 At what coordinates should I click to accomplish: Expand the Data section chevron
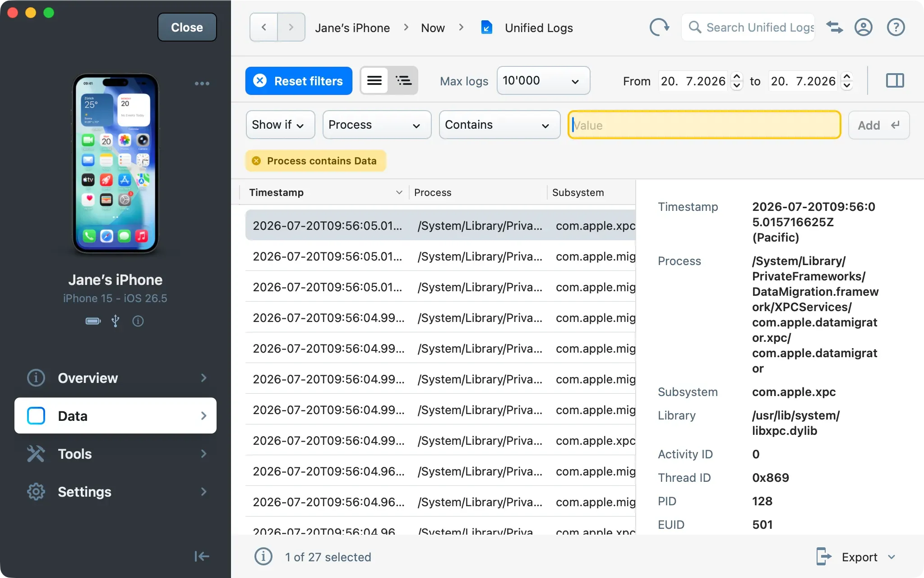click(x=204, y=416)
